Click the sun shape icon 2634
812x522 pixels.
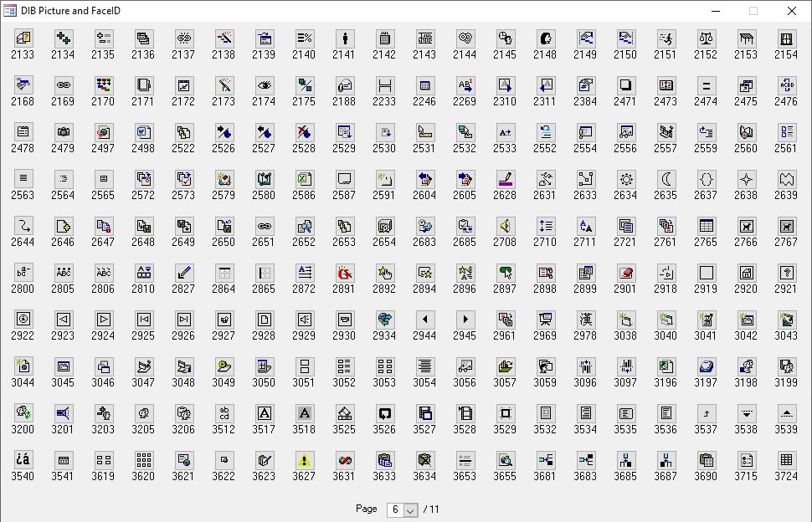point(625,179)
